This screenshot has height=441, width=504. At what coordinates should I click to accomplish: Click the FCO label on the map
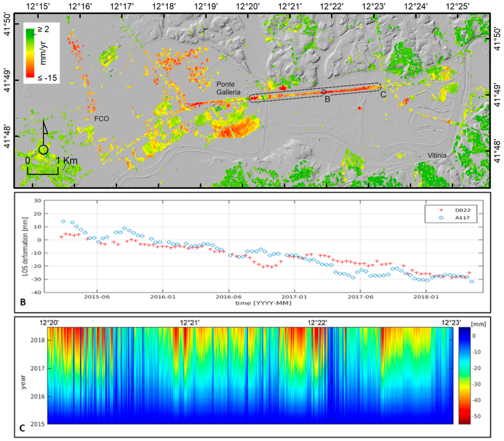click(x=101, y=119)
